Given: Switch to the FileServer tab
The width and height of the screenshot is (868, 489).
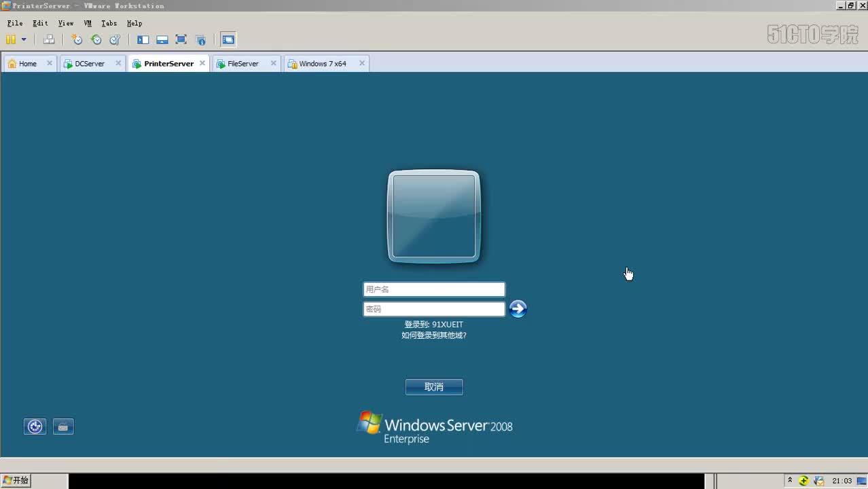Looking at the screenshot, I should point(243,63).
